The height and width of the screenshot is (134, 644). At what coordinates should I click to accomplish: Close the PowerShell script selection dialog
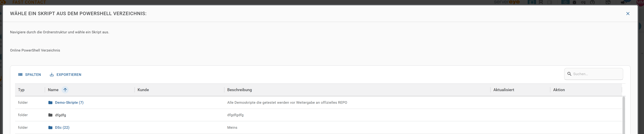coord(627,14)
